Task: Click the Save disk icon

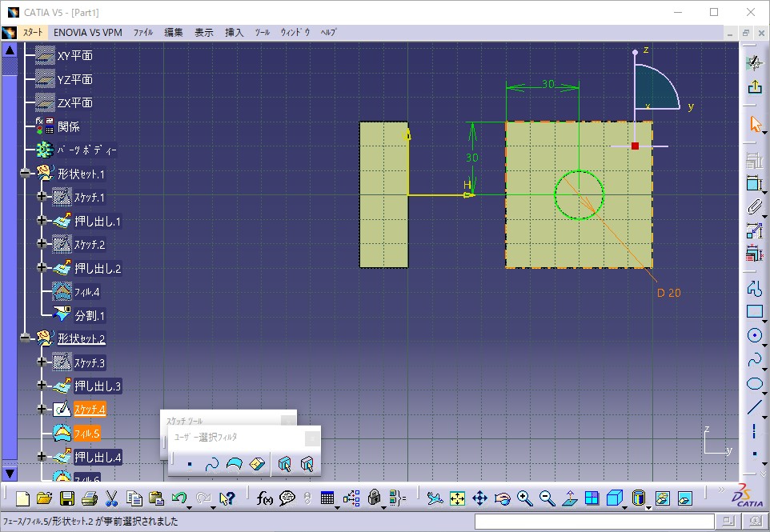Action: [x=67, y=498]
